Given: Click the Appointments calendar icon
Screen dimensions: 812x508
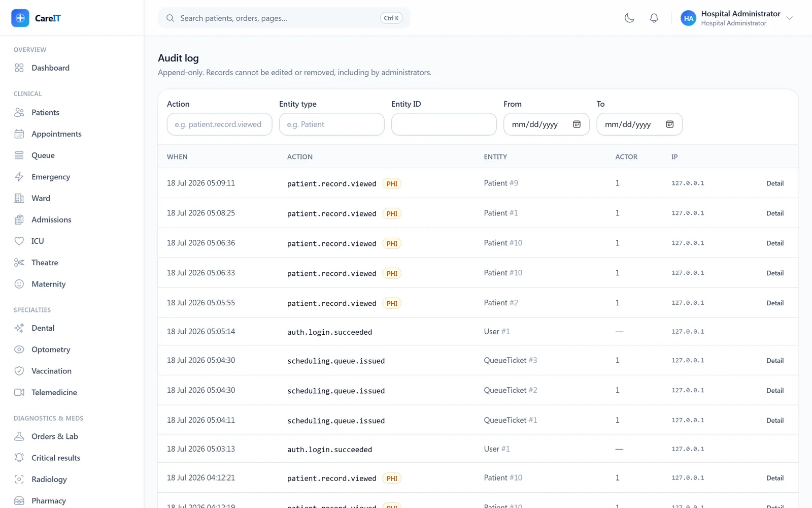Looking at the screenshot, I should (19, 134).
